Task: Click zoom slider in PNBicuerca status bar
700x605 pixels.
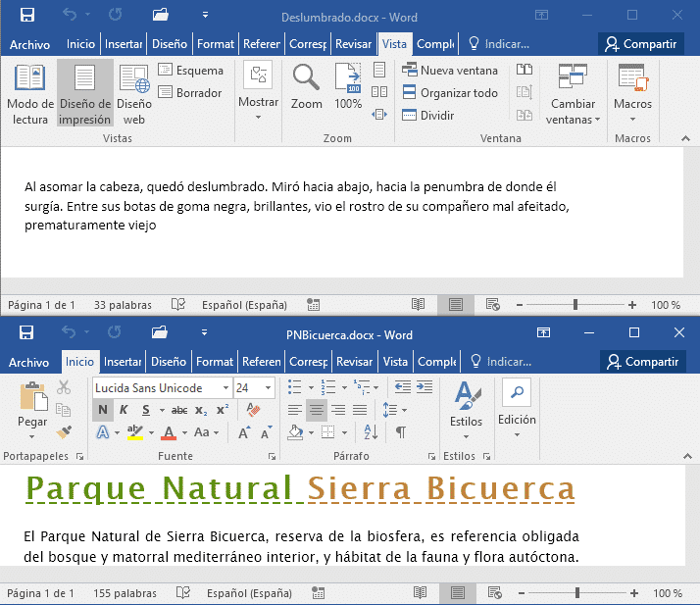Action: [x=577, y=593]
